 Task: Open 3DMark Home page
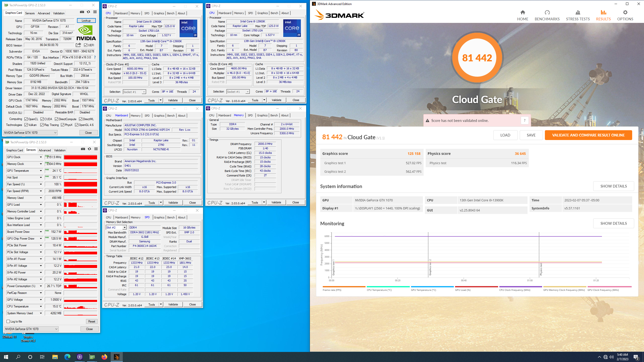click(x=522, y=15)
